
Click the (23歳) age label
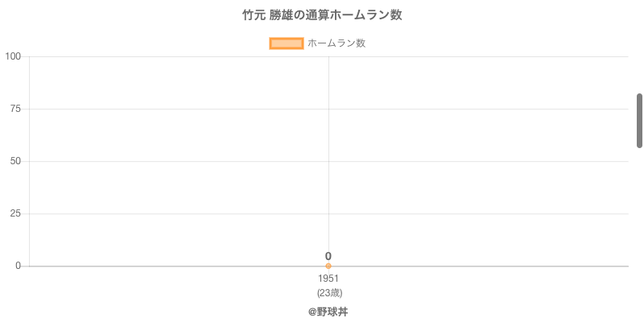(x=328, y=292)
